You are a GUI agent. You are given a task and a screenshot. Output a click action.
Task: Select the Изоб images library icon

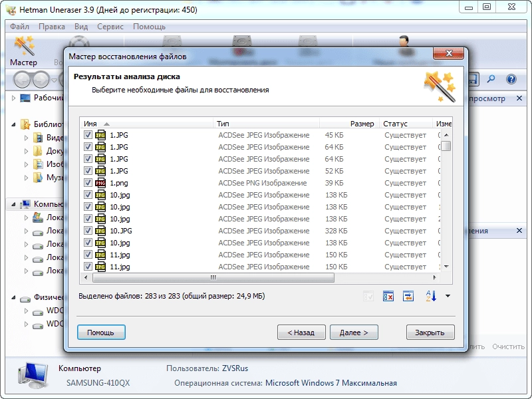click(x=38, y=164)
